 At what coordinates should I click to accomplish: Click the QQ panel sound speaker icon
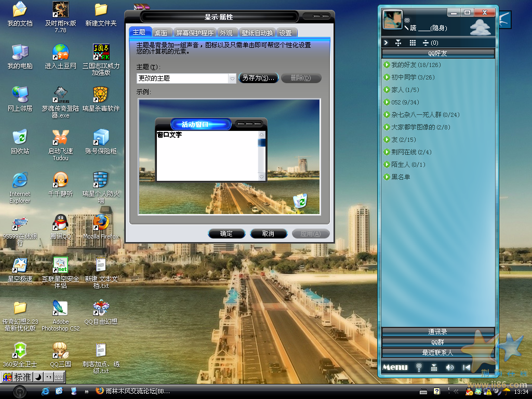(x=450, y=367)
